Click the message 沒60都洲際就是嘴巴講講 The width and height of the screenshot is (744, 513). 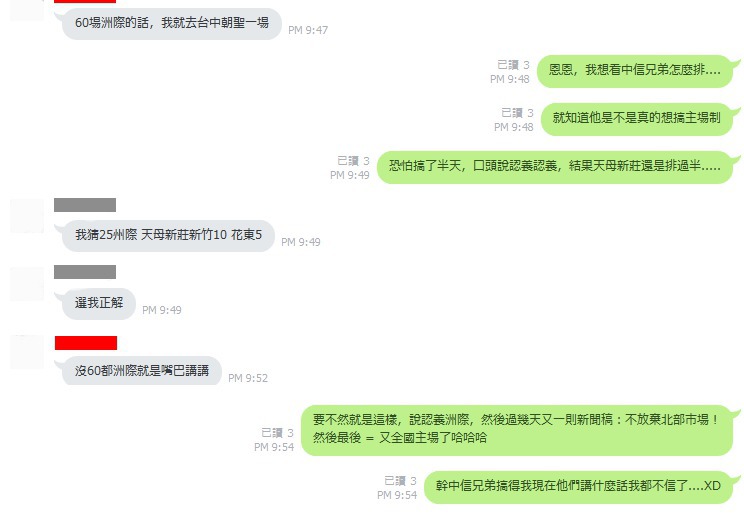coord(141,371)
